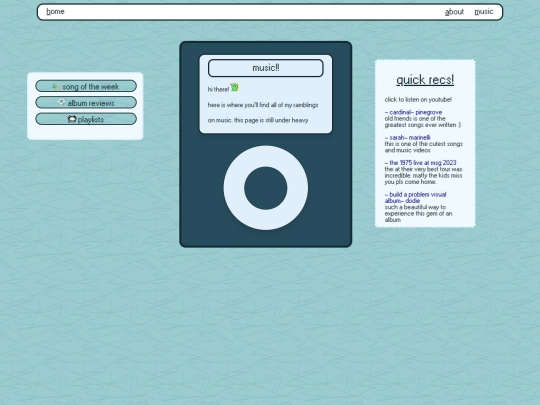Screen dimensions: 540x405
Task: Go to the home link in navbar
Action: (x=55, y=12)
